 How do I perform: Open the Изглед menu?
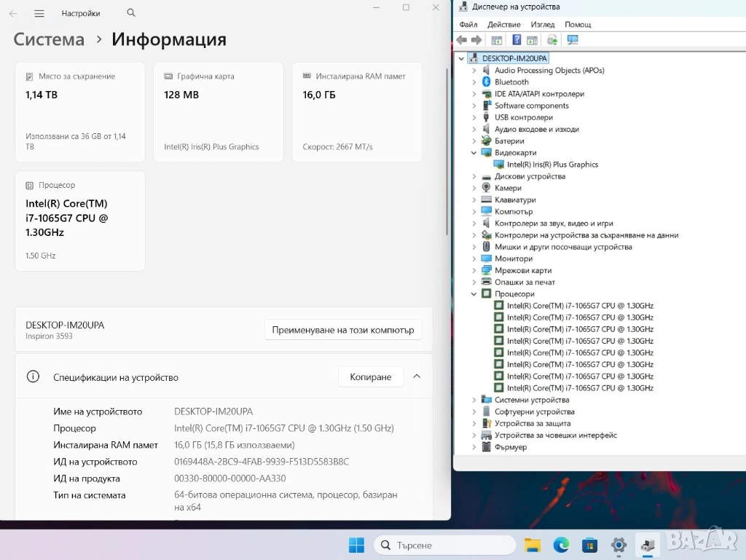(x=543, y=25)
